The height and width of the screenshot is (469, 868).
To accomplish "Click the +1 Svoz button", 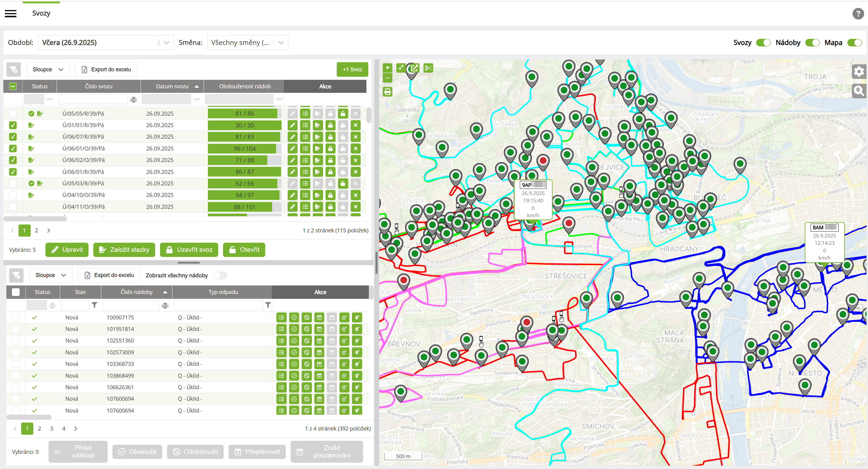I will pos(352,69).
